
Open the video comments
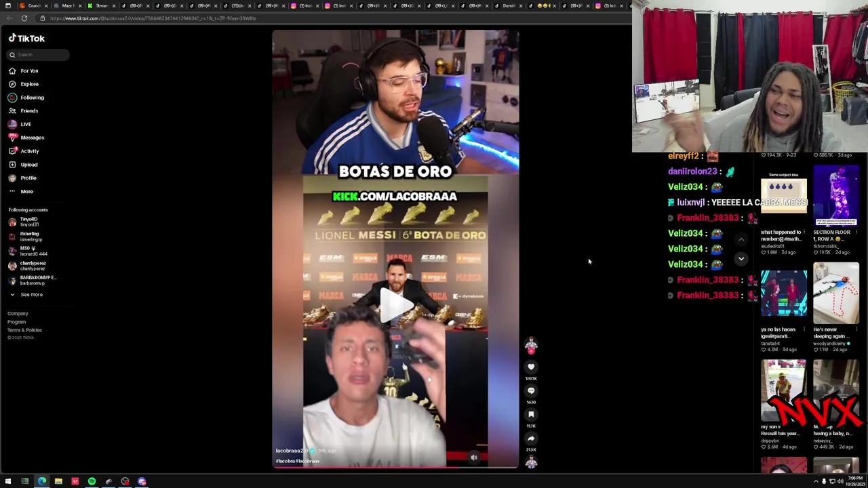point(531,390)
